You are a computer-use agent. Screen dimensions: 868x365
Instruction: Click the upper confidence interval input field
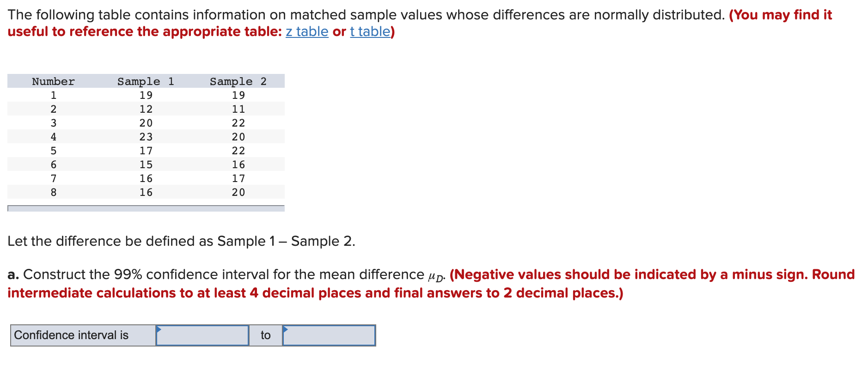[x=329, y=335]
